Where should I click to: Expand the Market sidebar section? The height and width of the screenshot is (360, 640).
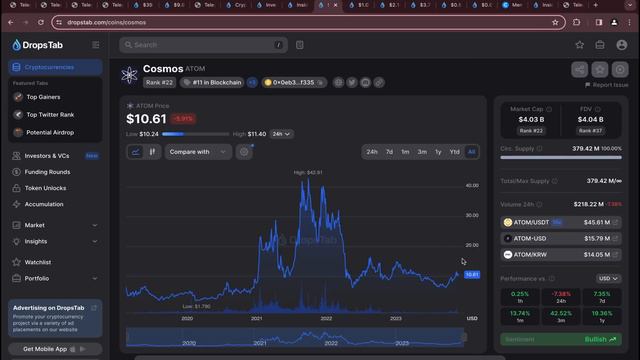click(55, 225)
